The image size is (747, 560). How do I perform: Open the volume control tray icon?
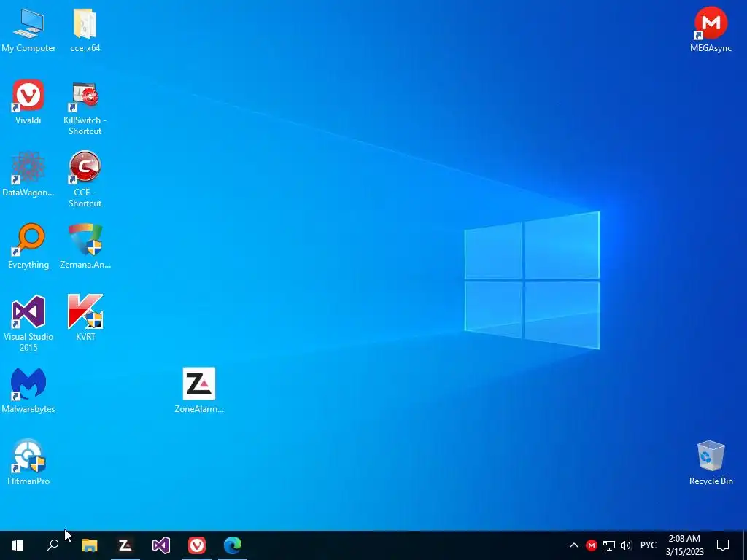(626, 545)
